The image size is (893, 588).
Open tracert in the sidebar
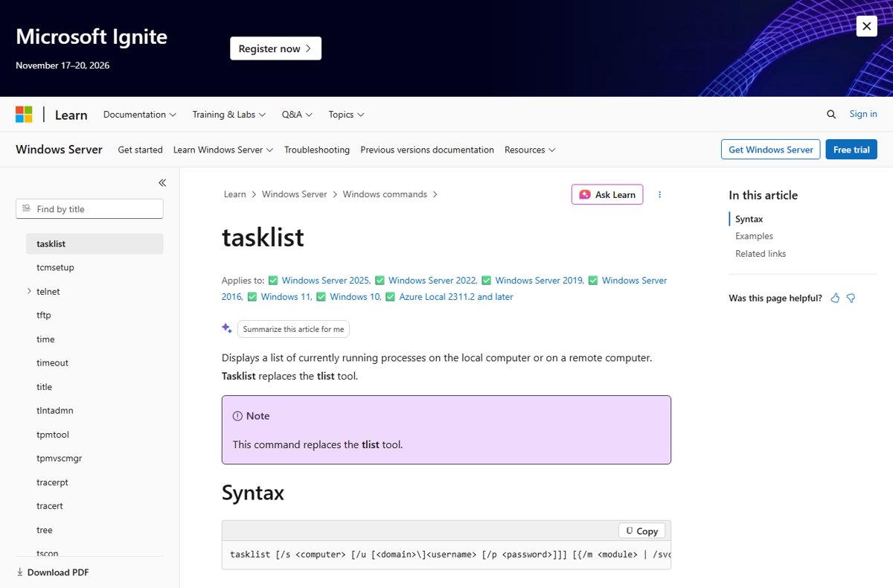coord(50,505)
